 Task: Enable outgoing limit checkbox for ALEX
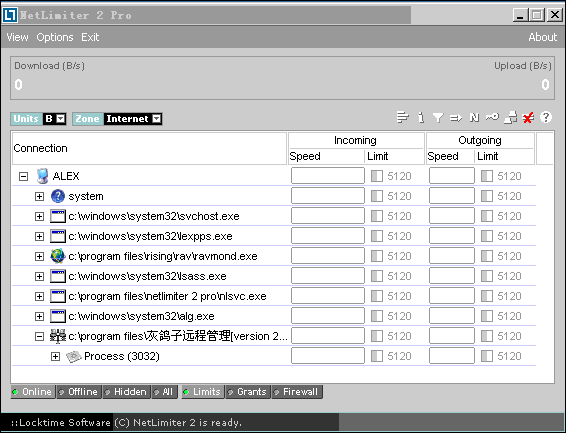[487, 176]
